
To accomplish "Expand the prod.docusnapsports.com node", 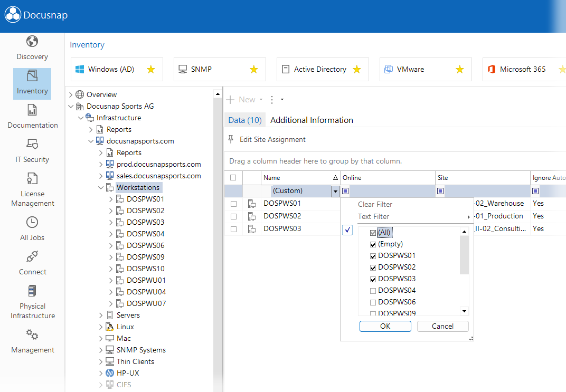I will 101,165.
